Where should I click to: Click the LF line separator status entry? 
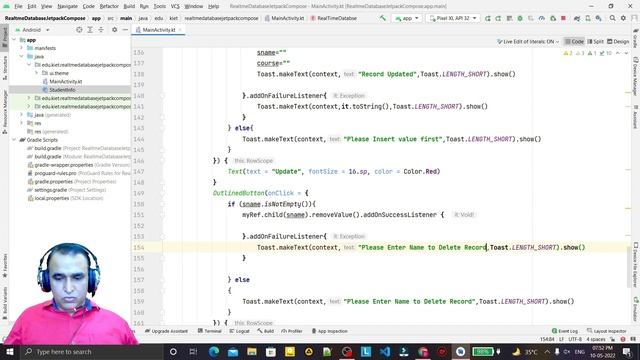point(561,339)
